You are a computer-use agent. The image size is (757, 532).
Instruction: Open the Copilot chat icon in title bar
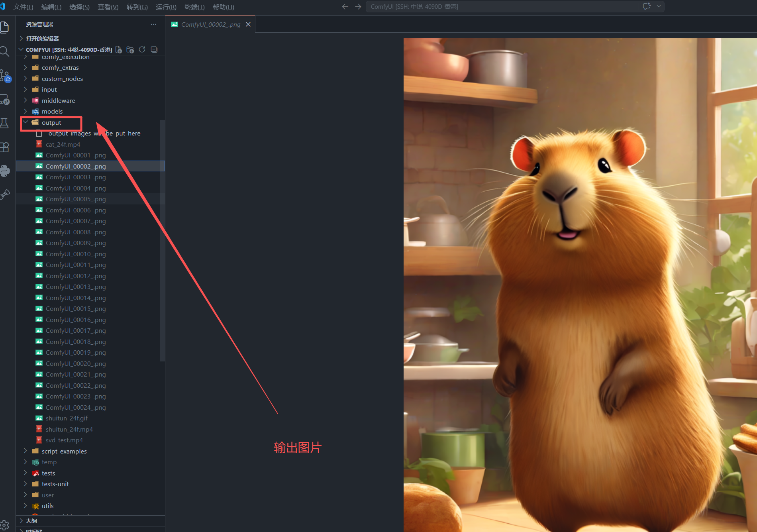647,6
